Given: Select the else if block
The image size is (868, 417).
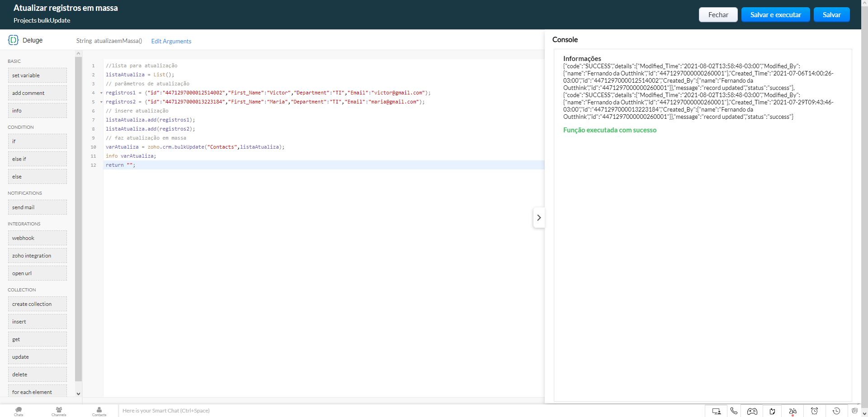Looking at the screenshot, I should [x=37, y=159].
